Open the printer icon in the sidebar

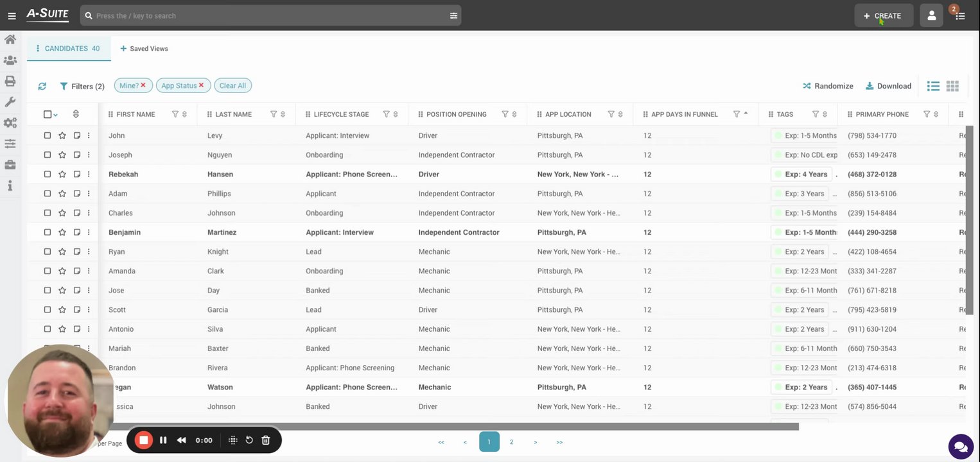[x=10, y=81]
